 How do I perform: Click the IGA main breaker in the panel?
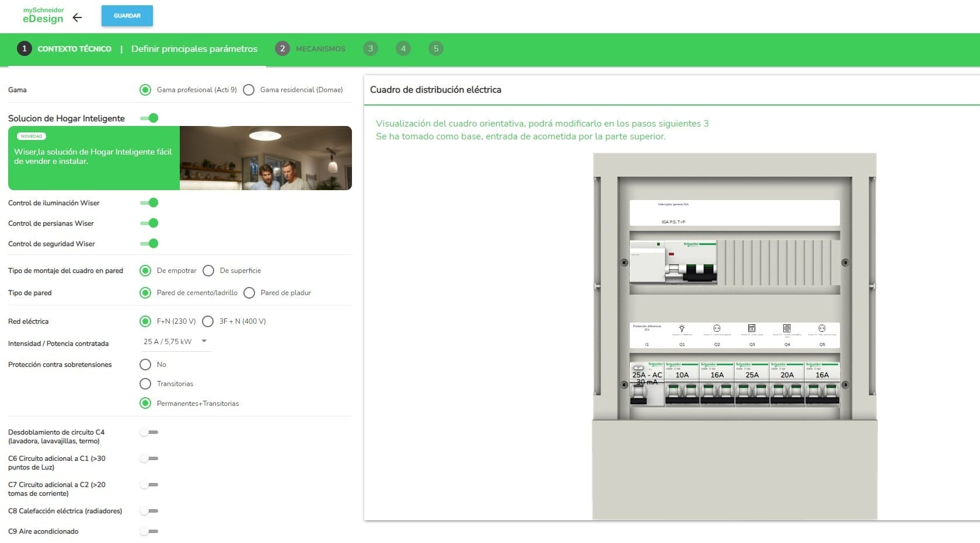673,262
